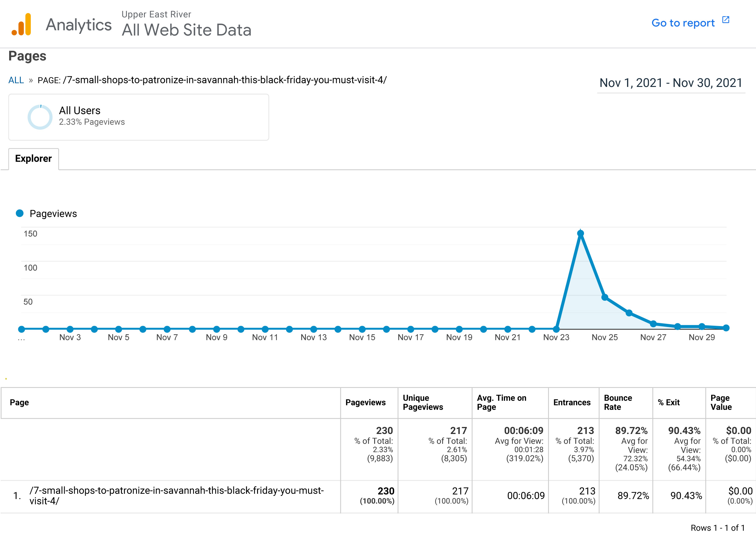Viewport: 756px width, 545px height.
Task: Click the ALL breadcrumb link
Action: point(16,80)
